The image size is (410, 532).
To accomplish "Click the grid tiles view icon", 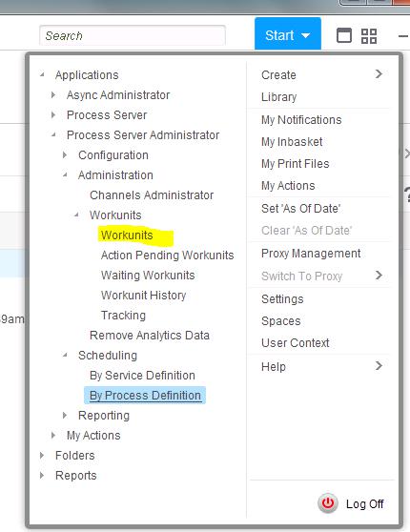I will pyautogui.click(x=369, y=36).
